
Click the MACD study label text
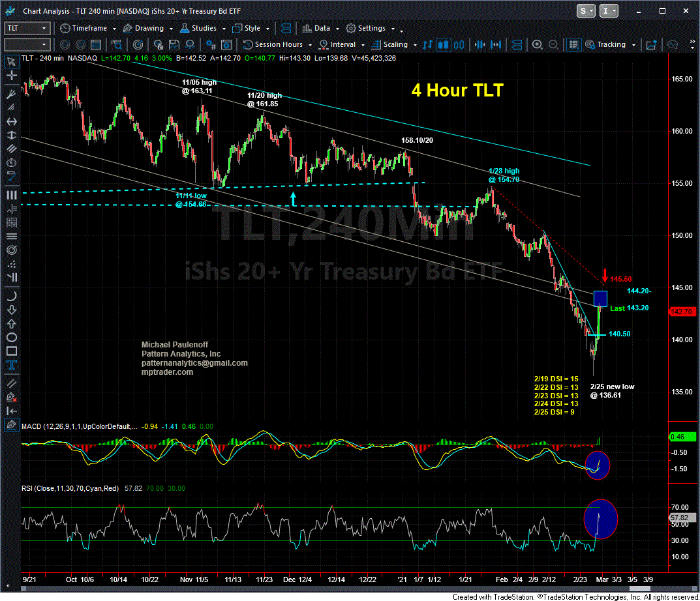[80, 426]
